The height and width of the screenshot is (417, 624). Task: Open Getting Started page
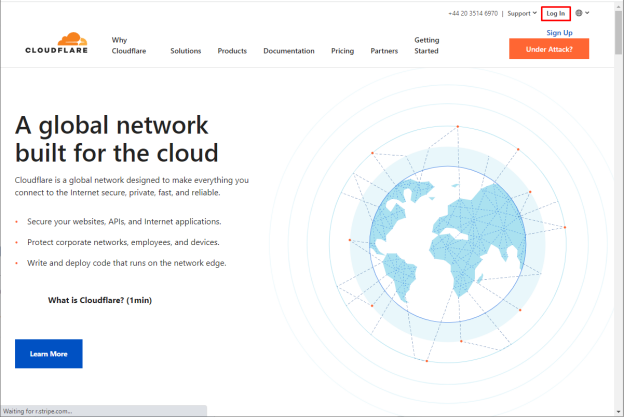(427, 45)
